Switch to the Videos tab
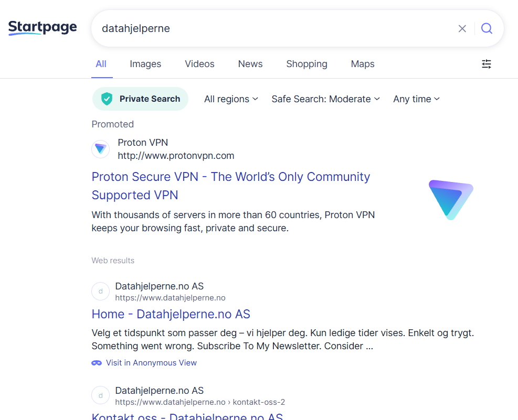 coord(199,64)
